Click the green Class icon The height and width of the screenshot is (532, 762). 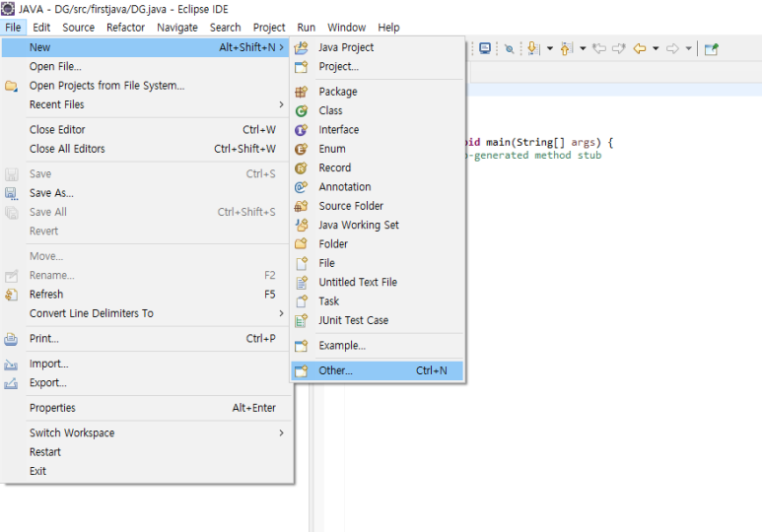302,110
